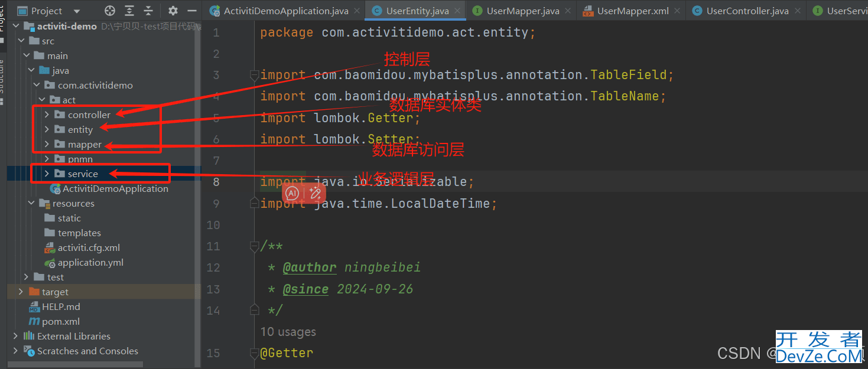Select pom.xml file

click(x=61, y=321)
